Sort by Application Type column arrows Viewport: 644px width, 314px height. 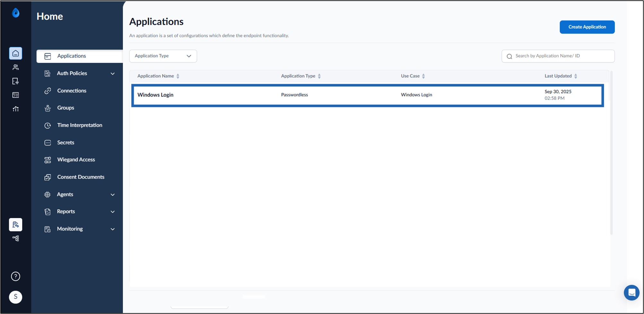[x=319, y=76]
